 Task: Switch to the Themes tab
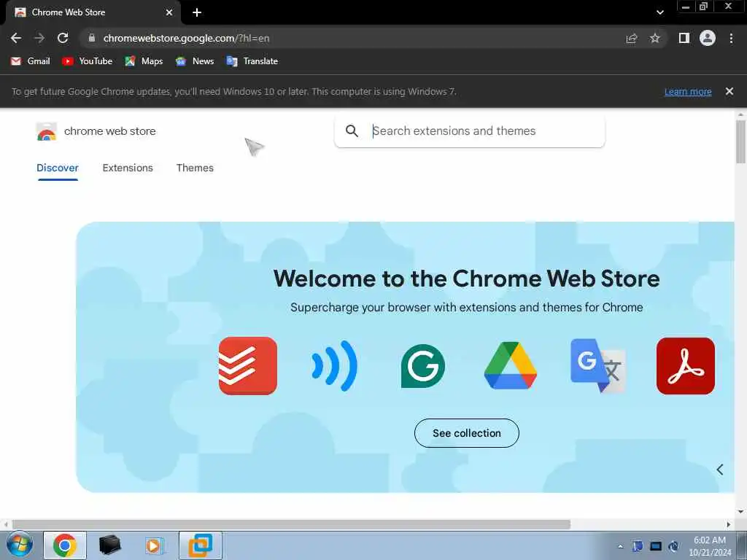click(195, 168)
